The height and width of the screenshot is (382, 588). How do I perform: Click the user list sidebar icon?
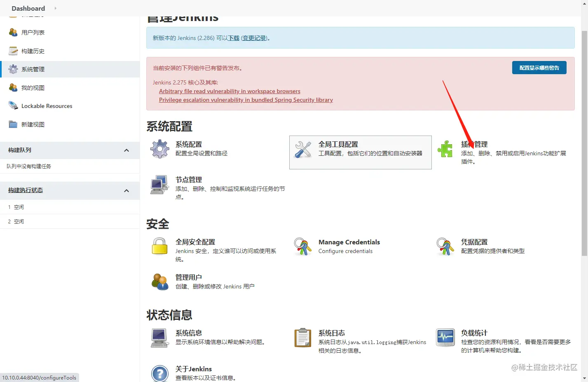tap(13, 32)
